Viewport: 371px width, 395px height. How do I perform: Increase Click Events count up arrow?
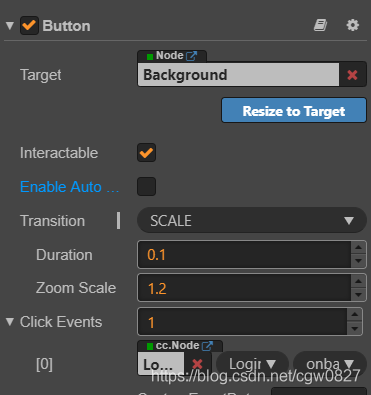355,314
